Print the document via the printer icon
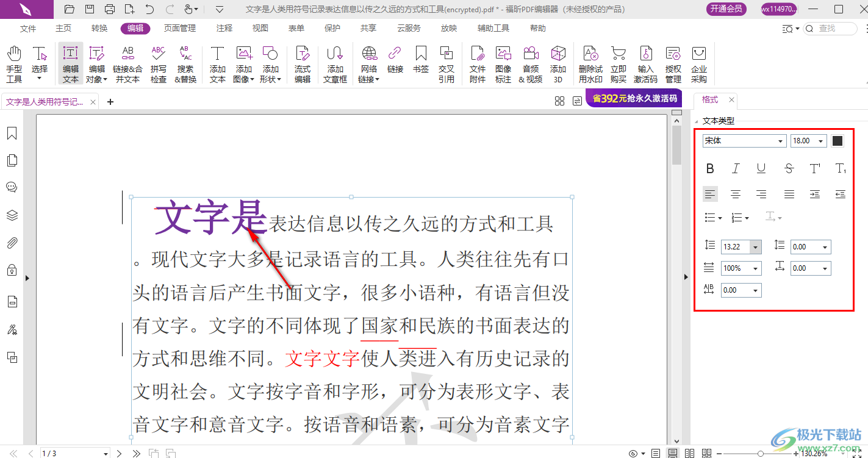868x458 pixels. pyautogui.click(x=110, y=9)
